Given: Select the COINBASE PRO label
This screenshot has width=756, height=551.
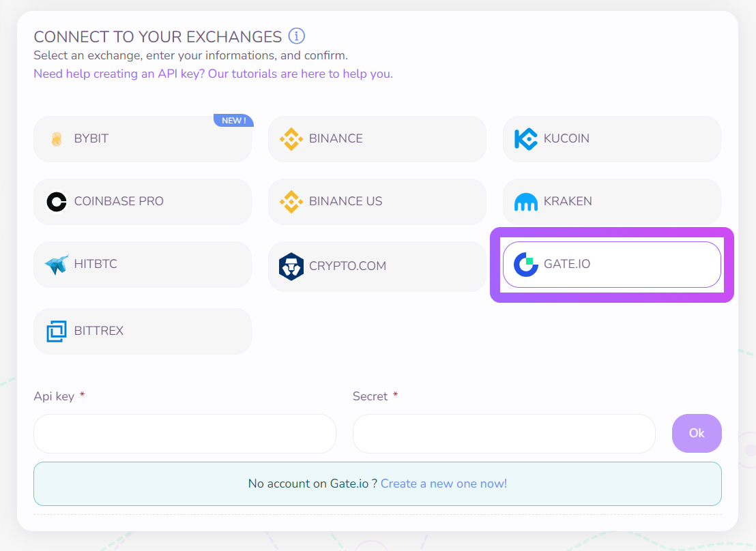Looking at the screenshot, I should pyautogui.click(x=119, y=201).
